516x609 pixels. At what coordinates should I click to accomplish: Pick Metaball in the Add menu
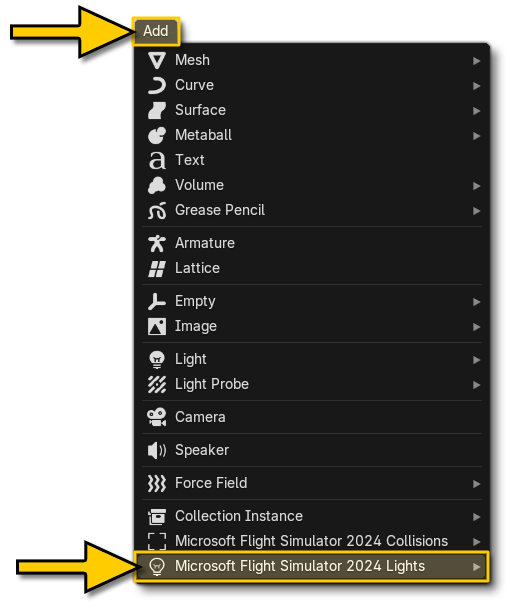pyautogui.click(x=312, y=136)
